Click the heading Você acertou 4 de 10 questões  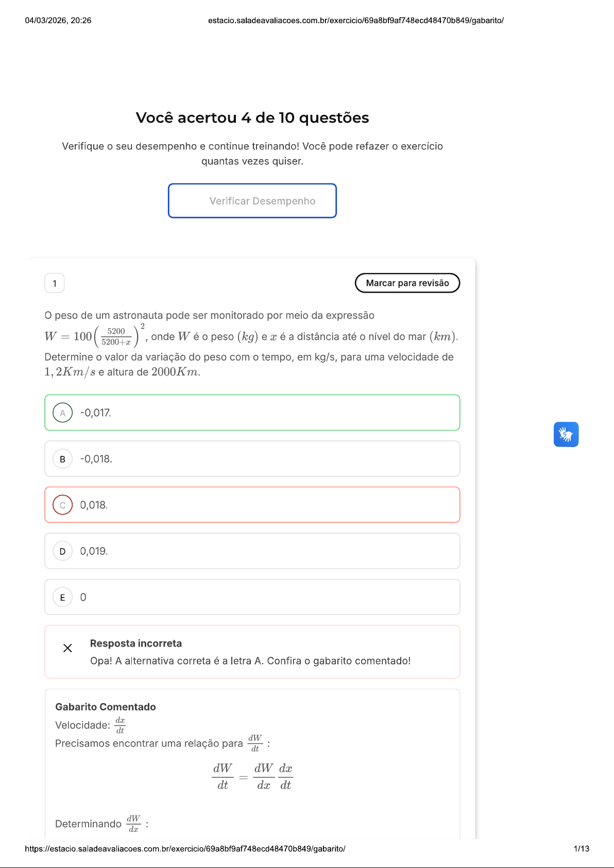pos(252,118)
